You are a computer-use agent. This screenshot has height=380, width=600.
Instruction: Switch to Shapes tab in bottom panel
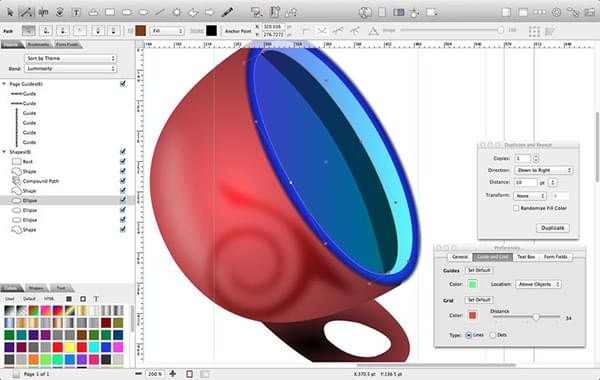pos(36,288)
